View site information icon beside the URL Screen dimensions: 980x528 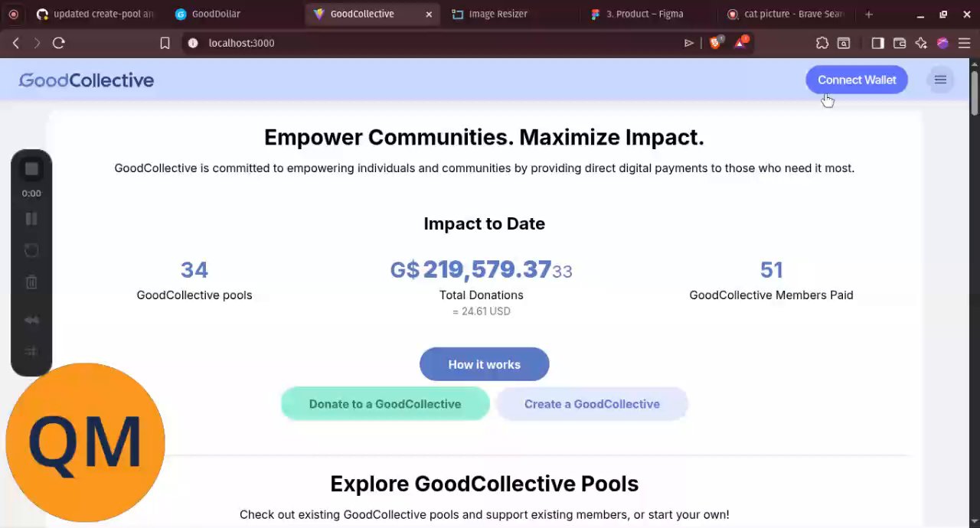tap(193, 43)
